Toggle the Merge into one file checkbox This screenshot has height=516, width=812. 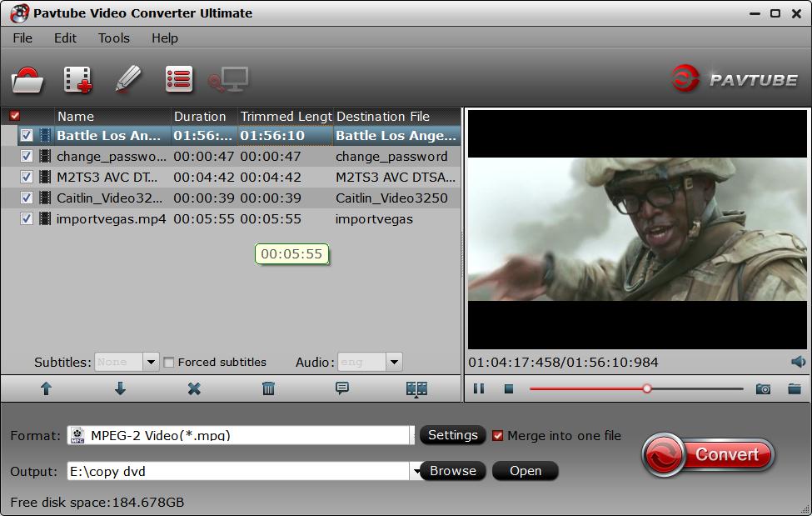click(x=498, y=436)
